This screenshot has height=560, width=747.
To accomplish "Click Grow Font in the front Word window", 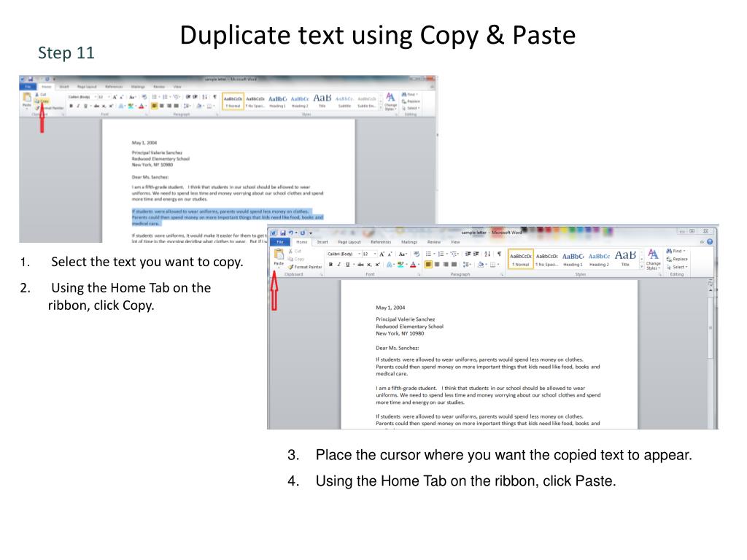I will click(x=382, y=254).
